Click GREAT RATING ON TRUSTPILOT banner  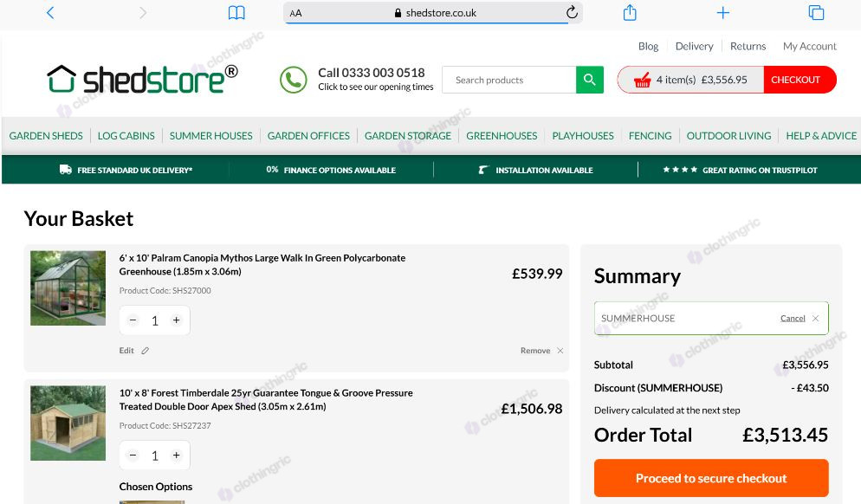[760, 171]
